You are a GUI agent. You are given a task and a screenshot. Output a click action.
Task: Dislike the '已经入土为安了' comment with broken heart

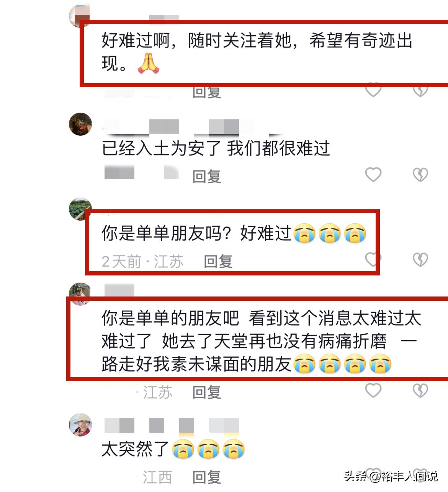point(420,175)
